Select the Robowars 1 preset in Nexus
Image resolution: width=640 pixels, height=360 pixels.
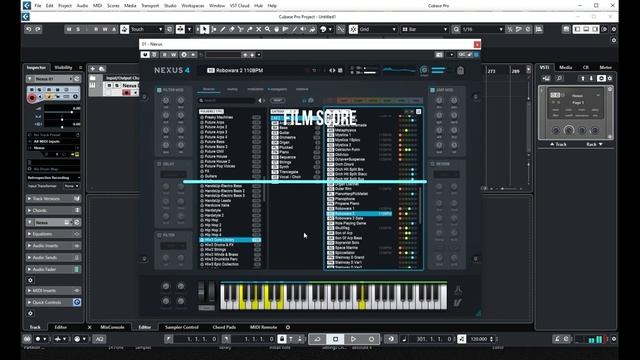click(x=359, y=209)
